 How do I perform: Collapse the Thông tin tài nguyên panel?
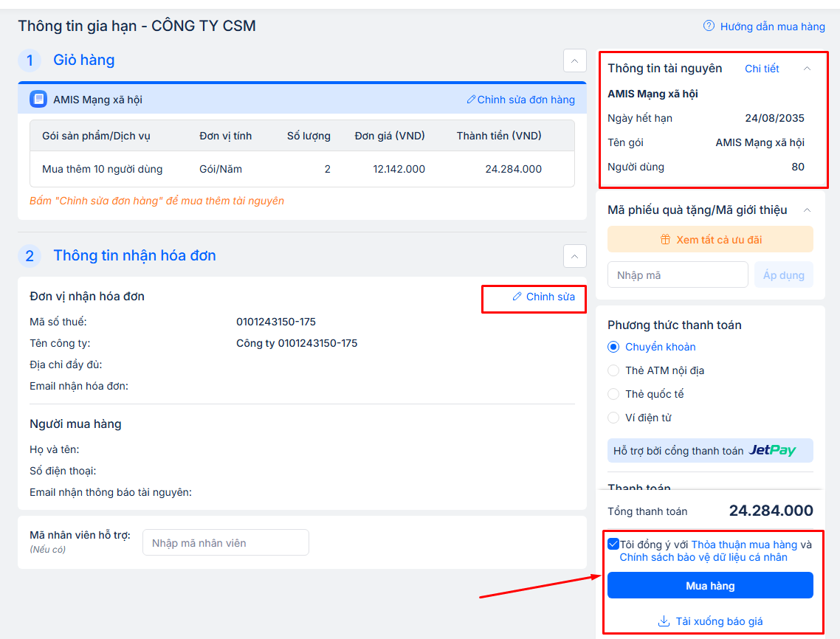click(x=807, y=69)
